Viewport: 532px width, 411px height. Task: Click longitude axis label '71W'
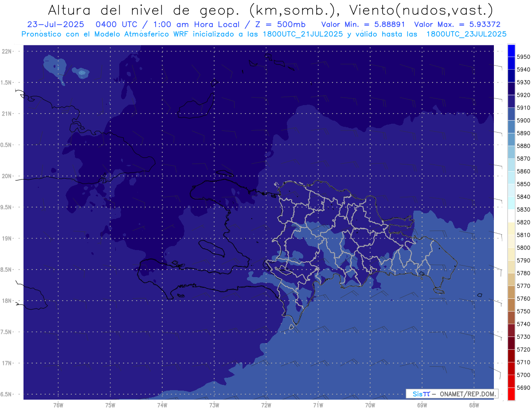318,405
